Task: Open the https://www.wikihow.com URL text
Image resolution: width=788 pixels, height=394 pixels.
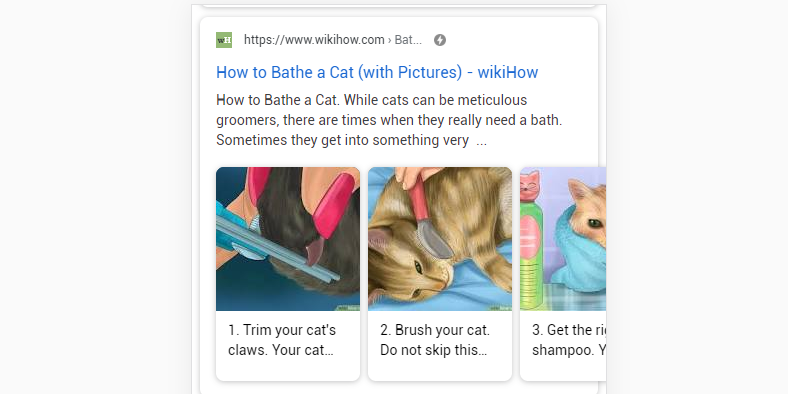Action: click(x=314, y=40)
